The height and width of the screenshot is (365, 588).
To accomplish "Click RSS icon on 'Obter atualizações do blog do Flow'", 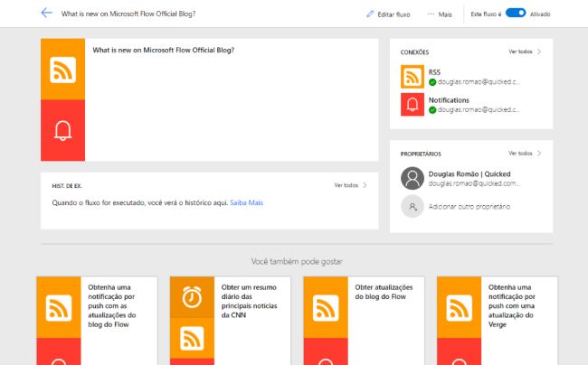I will click(326, 308).
